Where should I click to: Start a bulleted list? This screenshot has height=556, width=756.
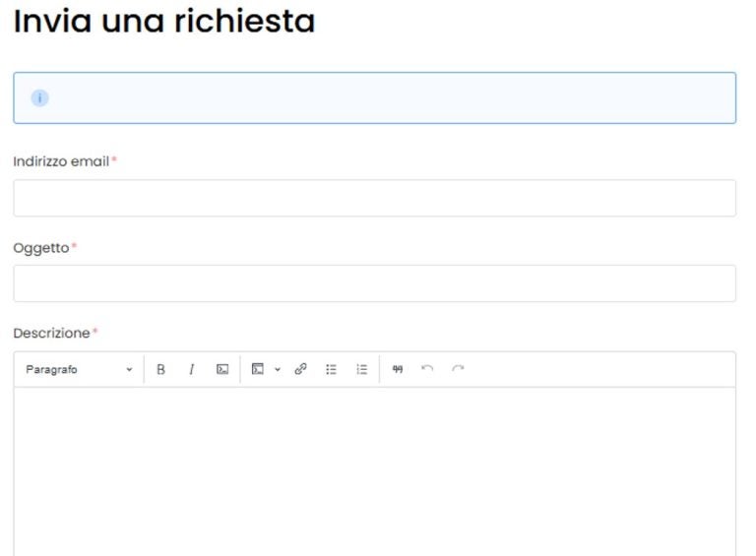(332, 369)
